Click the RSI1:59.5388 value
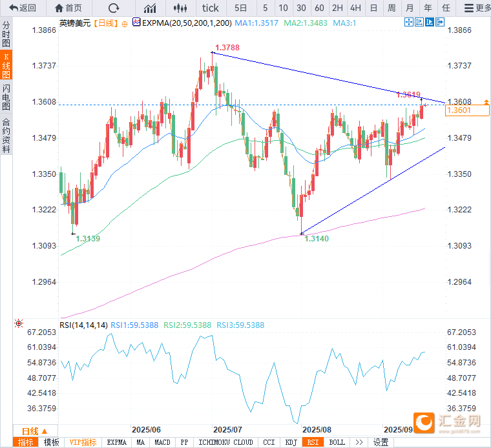The height and width of the screenshot is (448, 491). pos(134,325)
